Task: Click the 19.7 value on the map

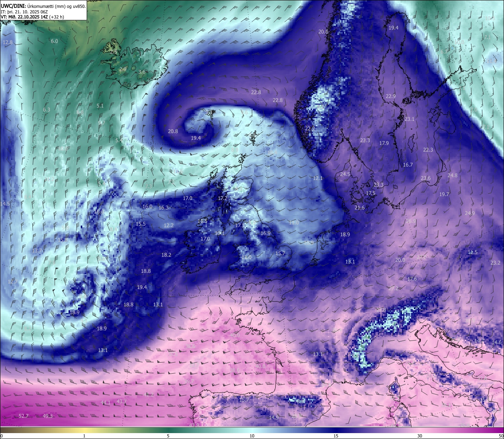Action: click(x=444, y=194)
